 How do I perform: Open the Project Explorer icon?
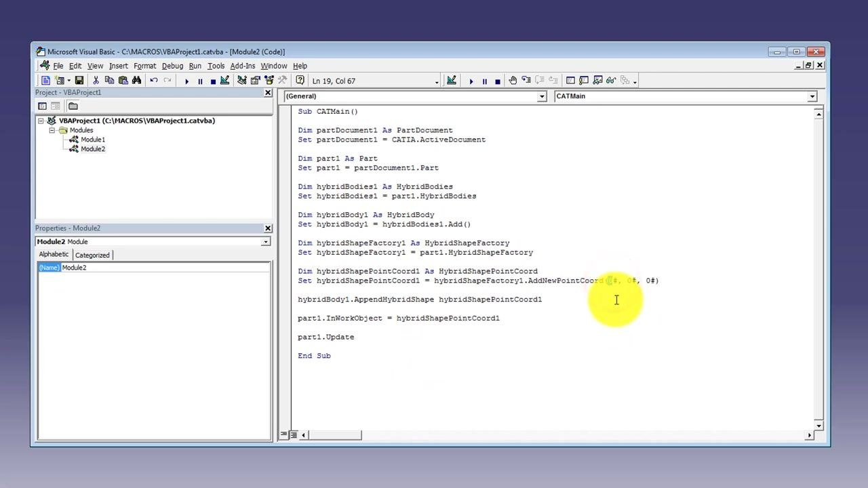pos(241,81)
